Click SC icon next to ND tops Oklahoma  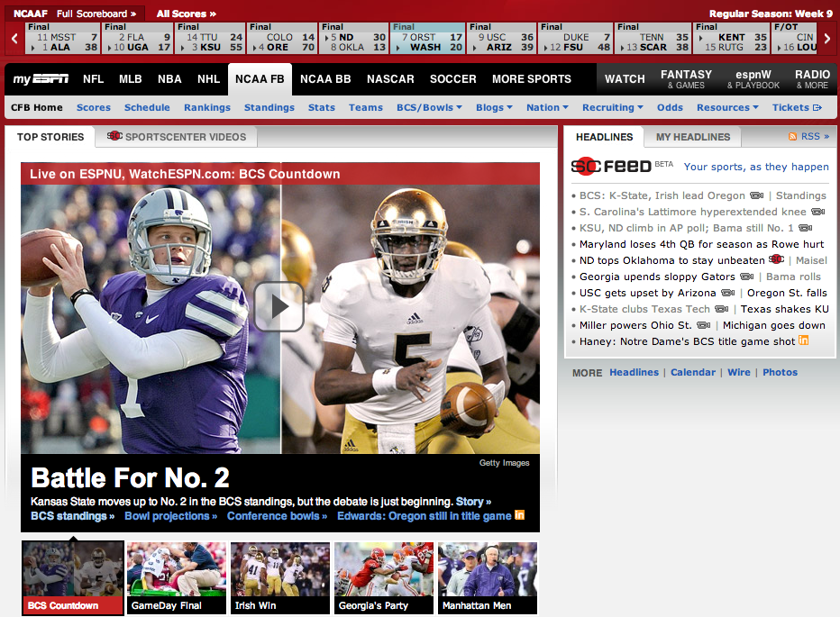pyautogui.click(x=776, y=259)
